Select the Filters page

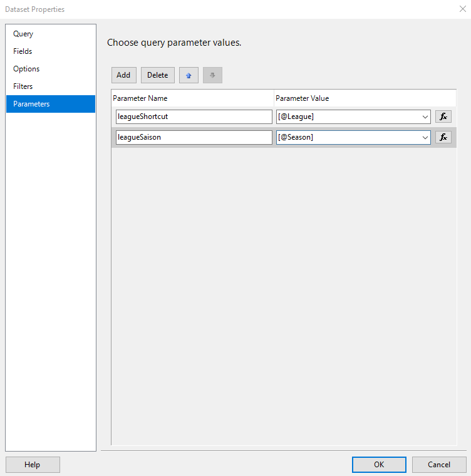pos(23,86)
